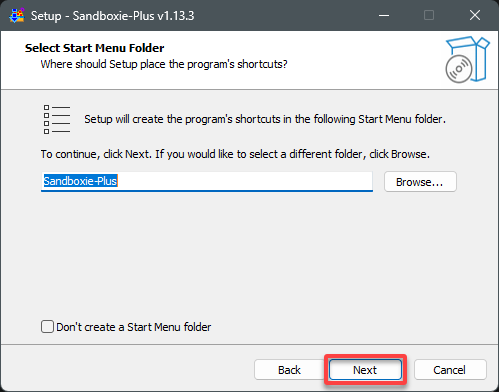Click the 'Setup will create the program's shortcuts' line
Viewport: 499px width, 392px height.
(x=265, y=119)
